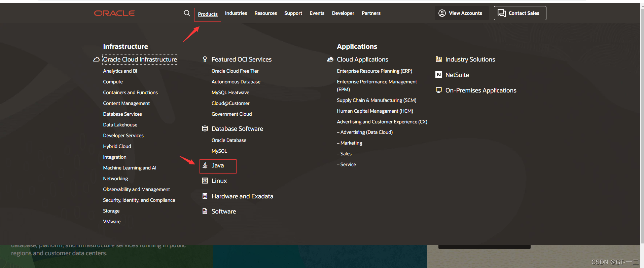Open the Events menu
This screenshot has height=268, width=644.
pyautogui.click(x=317, y=13)
